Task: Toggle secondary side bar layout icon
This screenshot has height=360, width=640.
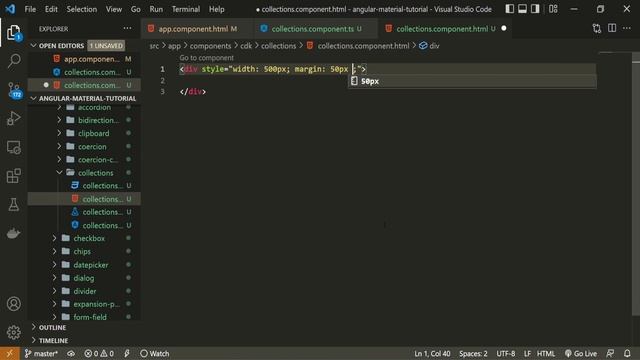Action: point(535,9)
